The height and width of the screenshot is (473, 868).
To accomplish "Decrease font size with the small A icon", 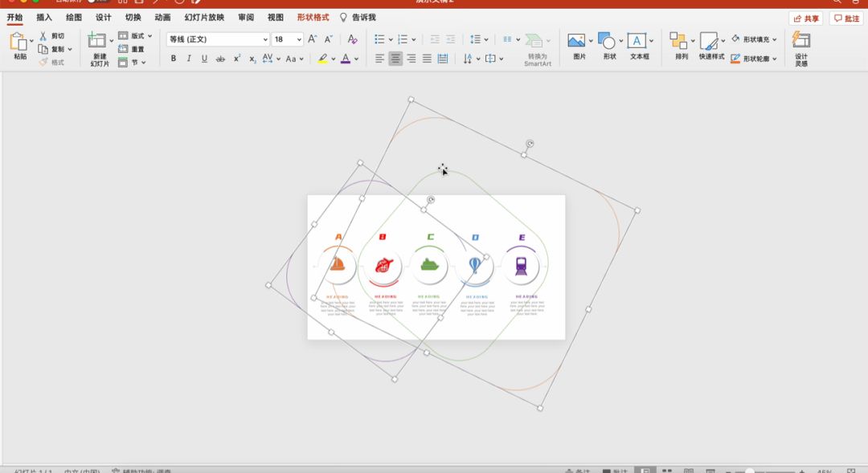I will pyautogui.click(x=328, y=39).
